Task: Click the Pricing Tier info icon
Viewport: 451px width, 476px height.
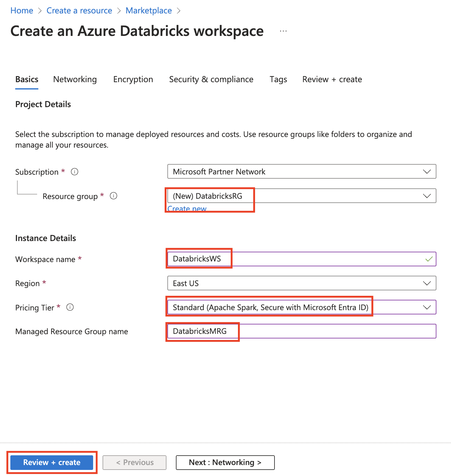Action: coord(70,307)
